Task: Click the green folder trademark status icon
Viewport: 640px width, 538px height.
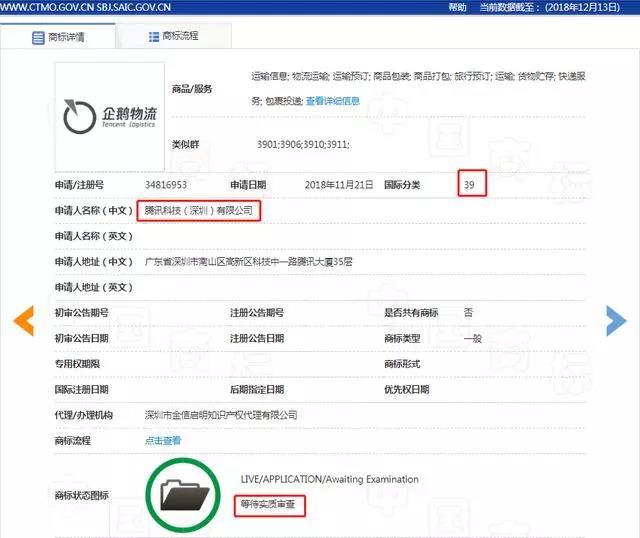Action: click(183, 495)
